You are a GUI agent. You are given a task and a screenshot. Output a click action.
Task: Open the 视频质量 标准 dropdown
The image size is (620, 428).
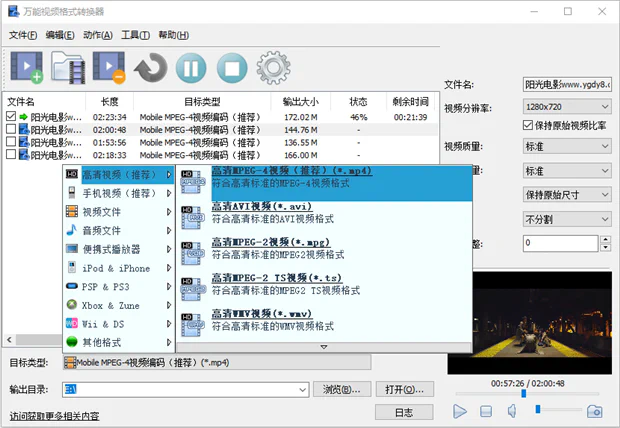(567, 146)
